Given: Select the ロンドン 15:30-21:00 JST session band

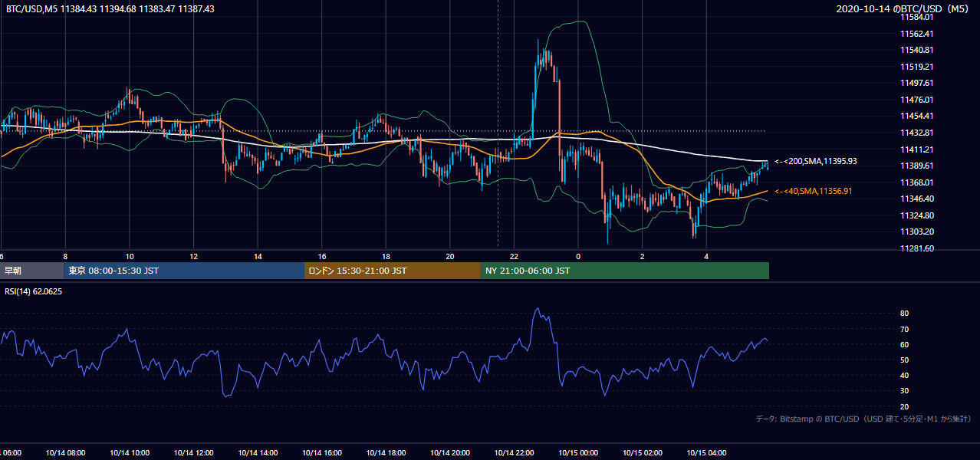Looking at the screenshot, I should (393, 271).
